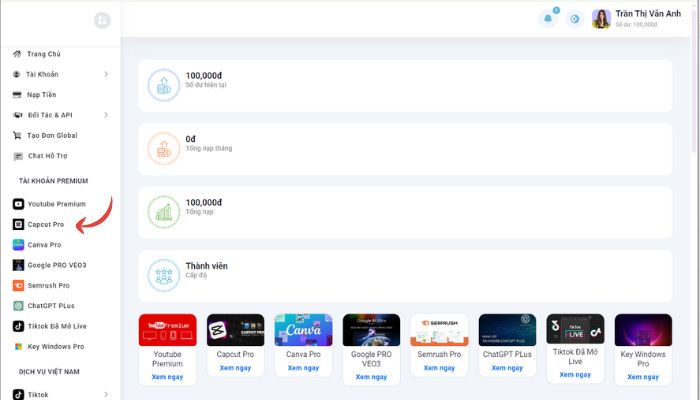Click the Trần Thị Vân Anh username text
The width and height of the screenshot is (700, 400).
pyautogui.click(x=648, y=14)
